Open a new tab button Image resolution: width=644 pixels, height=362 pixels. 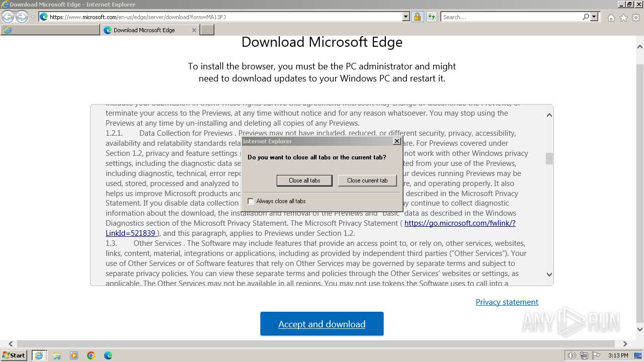(x=207, y=30)
